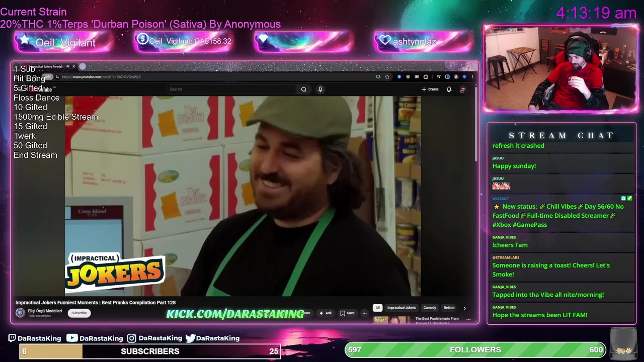Click the video title text
This screenshot has width=644, height=362.
[96, 303]
